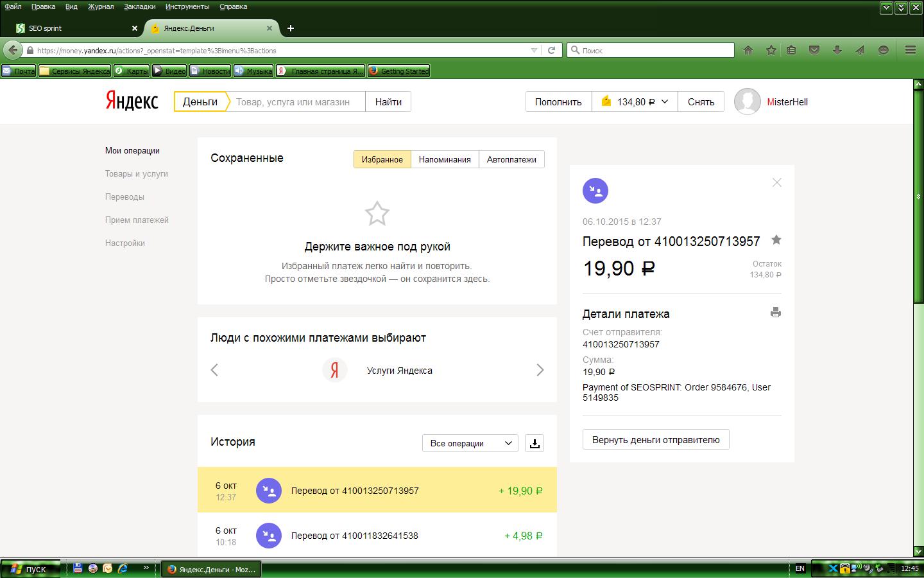
Task: Click Вернуть деньги отправителю button
Action: point(656,440)
